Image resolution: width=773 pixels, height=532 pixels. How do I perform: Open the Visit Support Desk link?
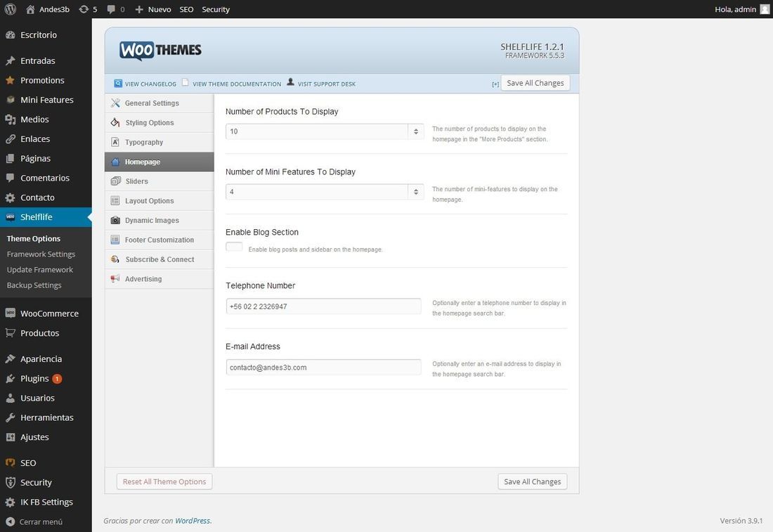click(x=326, y=84)
